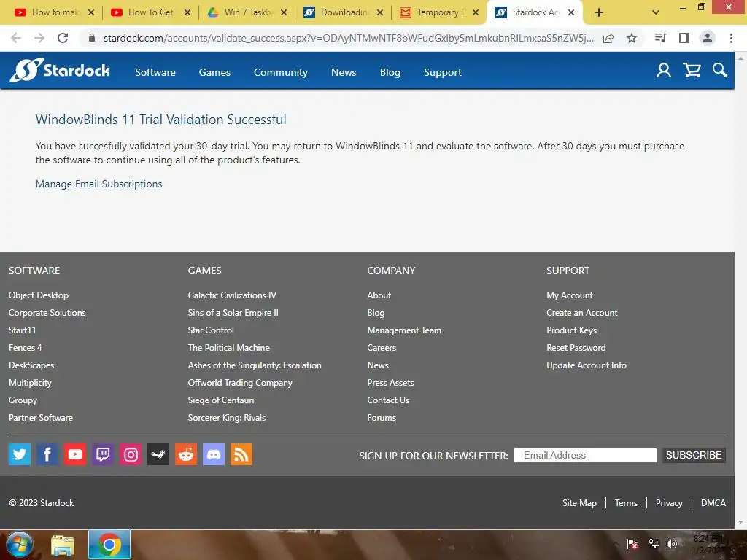Open the Community menu
Image resolution: width=747 pixels, height=560 pixels.
click(x=281, y=72)
